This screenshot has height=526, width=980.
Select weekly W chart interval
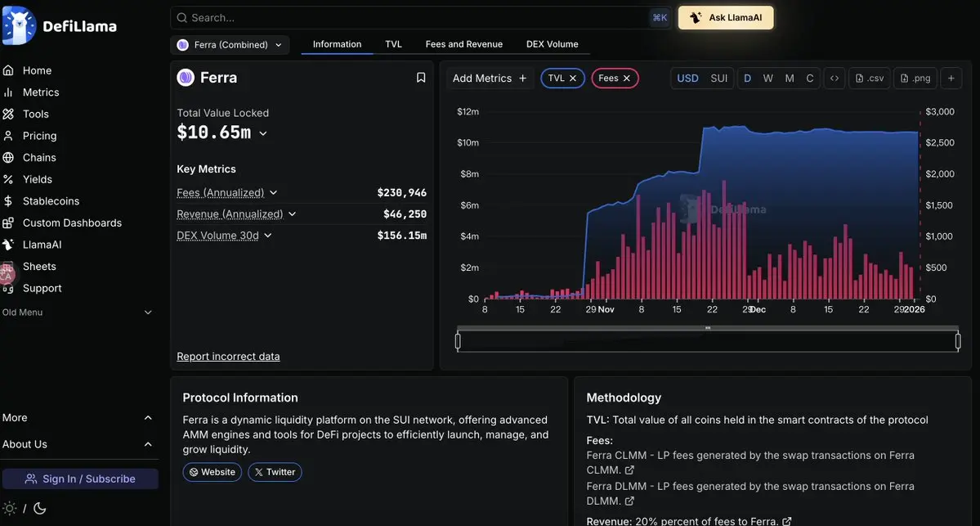click(768, 79)
